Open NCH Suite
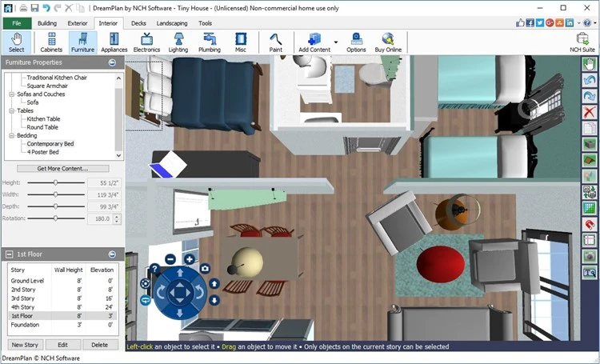 [582, 42]
